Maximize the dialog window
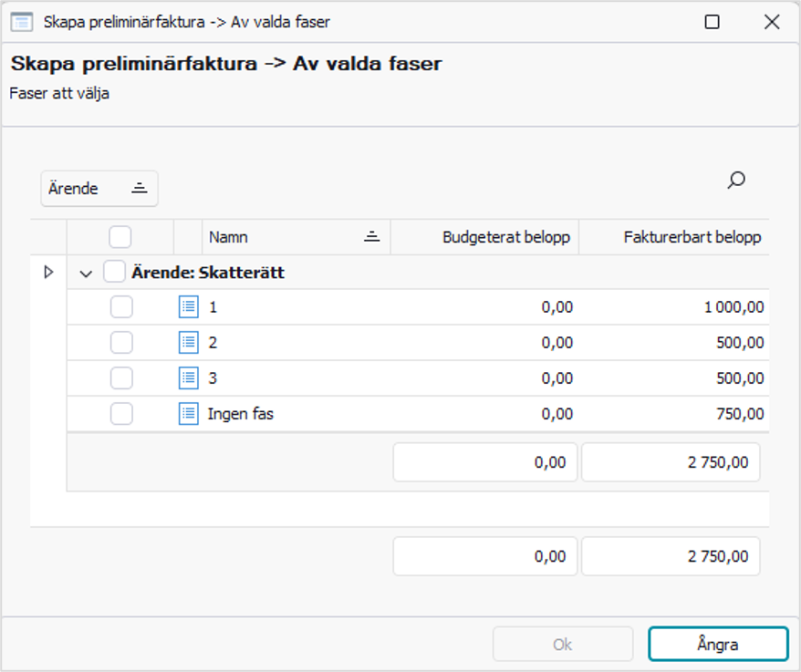 713,22
